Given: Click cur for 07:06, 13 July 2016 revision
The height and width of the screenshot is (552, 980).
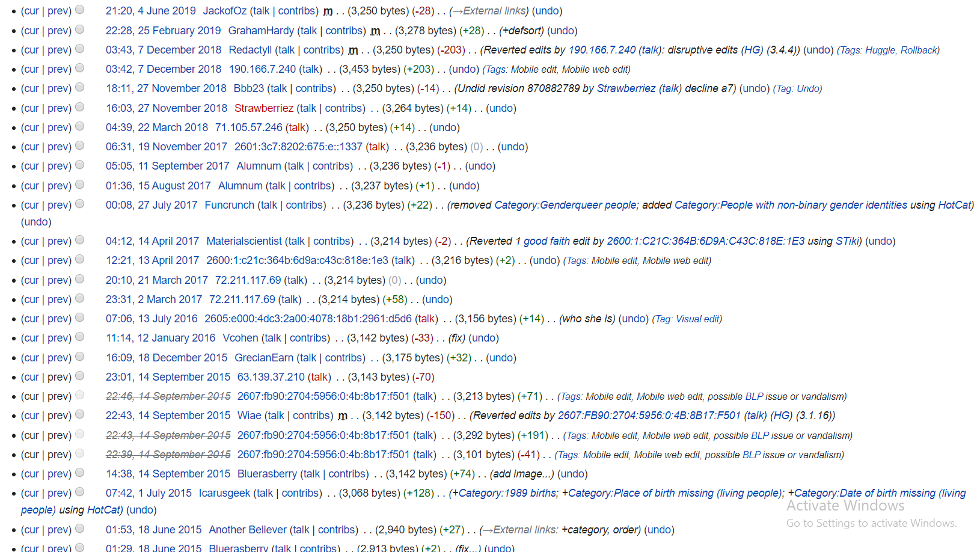Looking at the screenshot, I should 31,319.
